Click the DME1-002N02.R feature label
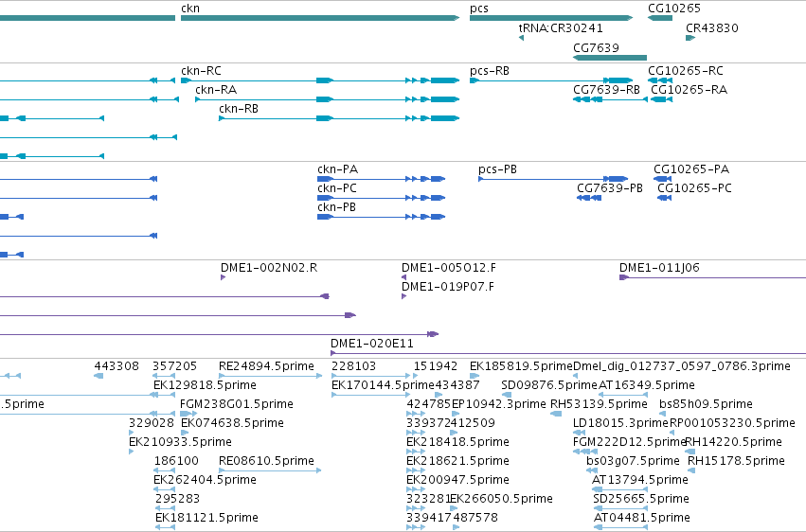This screenshot has width=806, height=532. coord(269,268)
